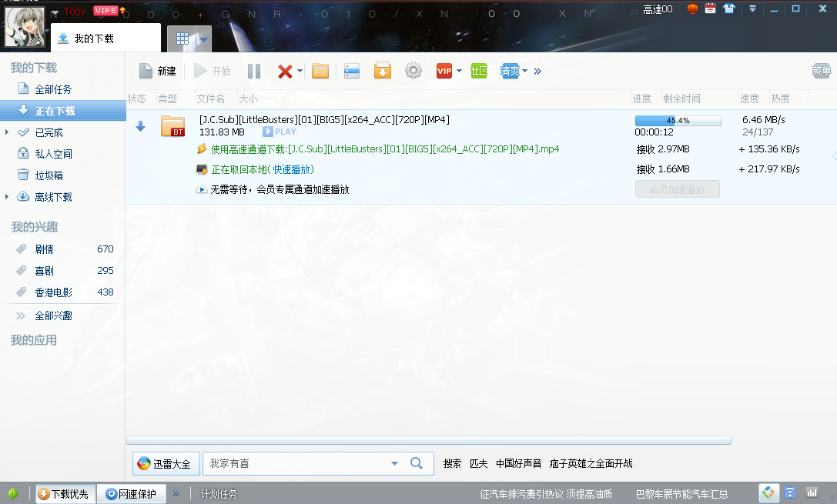Select 全部任务 in the sidebar
837x504 pixels.
coord(53,89)
